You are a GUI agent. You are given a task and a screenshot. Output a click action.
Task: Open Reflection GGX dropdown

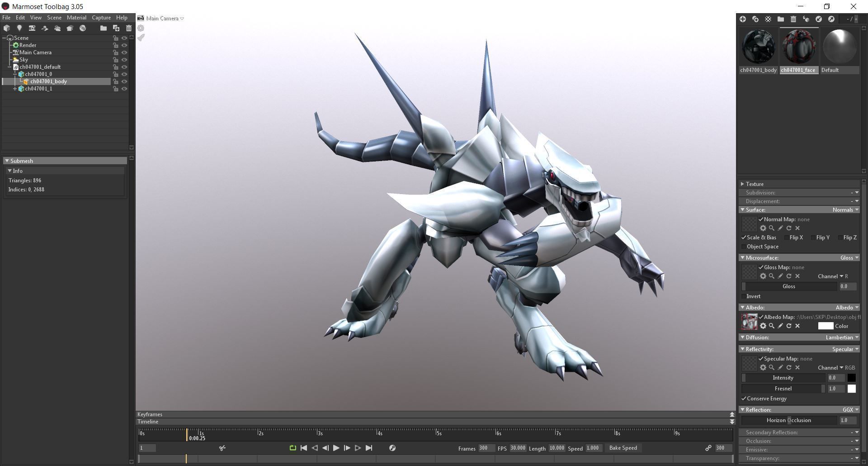pyautogui.click(x=850, y=410)
